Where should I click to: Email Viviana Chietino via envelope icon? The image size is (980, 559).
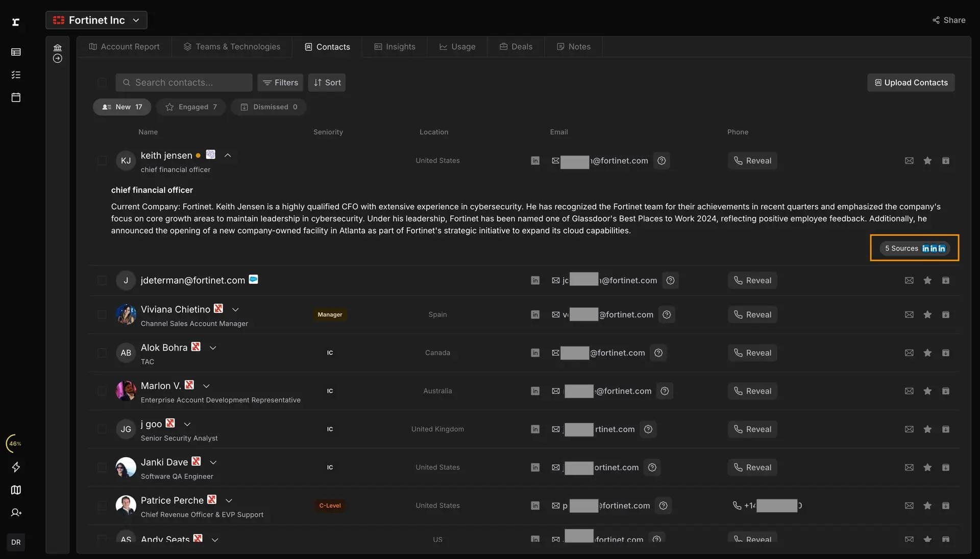coord(909,314)
